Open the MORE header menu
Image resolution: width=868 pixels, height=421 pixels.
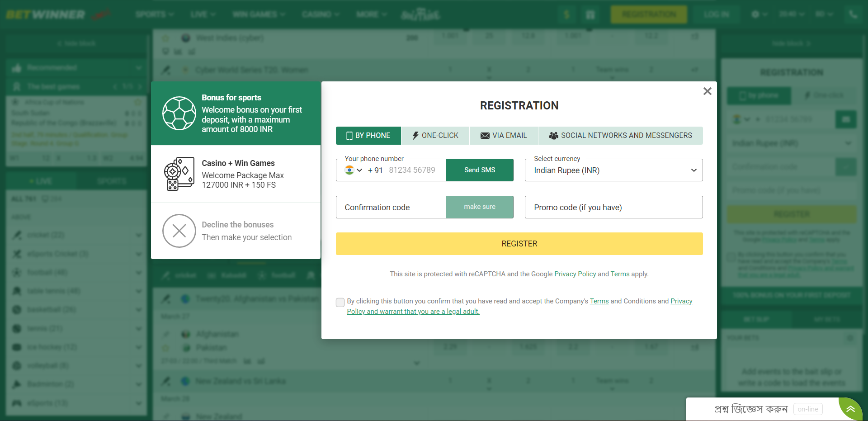pyautogui.click(x=372, y=14)
